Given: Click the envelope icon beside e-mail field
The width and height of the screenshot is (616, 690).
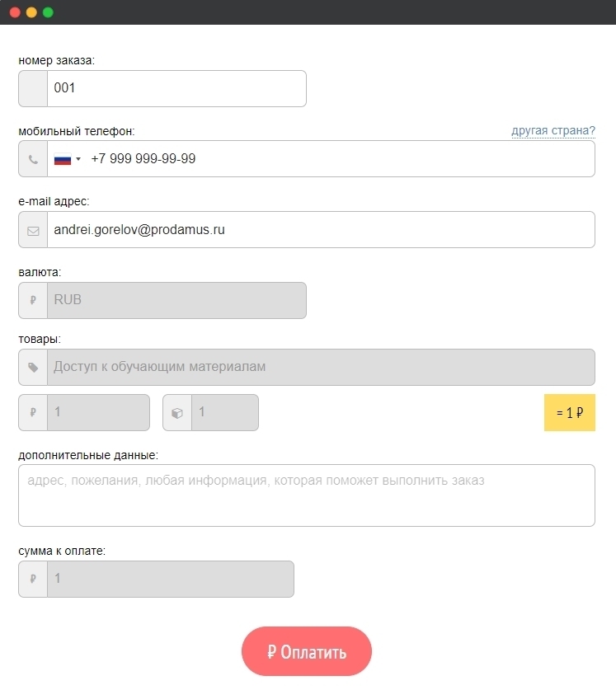Looking at the screenshot, I should pos(33,230).
